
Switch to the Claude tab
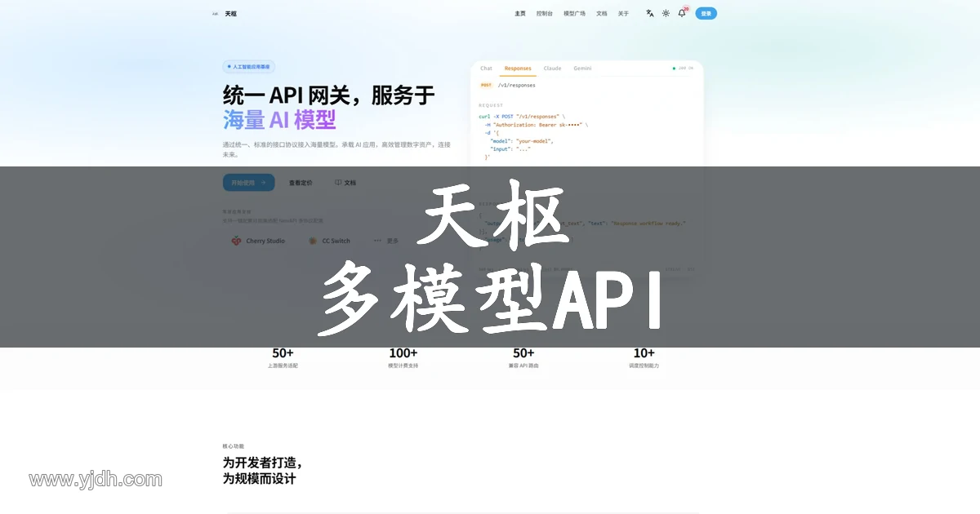tap(552, 69)
